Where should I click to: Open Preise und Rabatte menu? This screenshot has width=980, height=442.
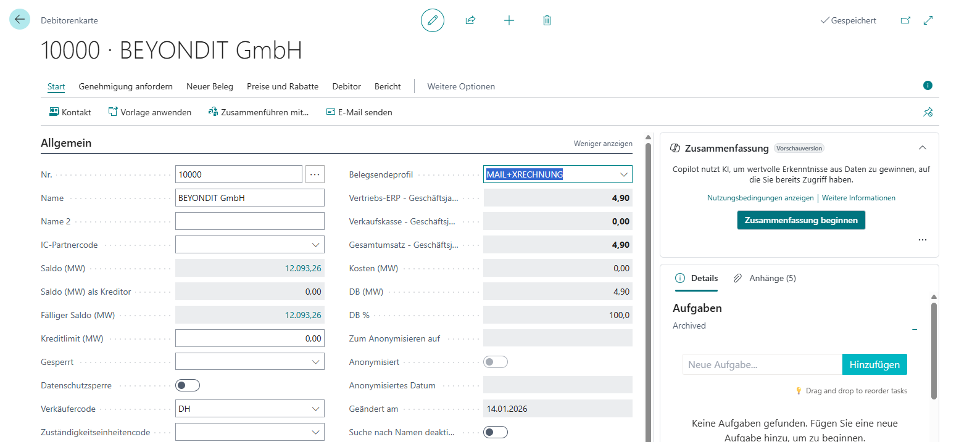283,86
